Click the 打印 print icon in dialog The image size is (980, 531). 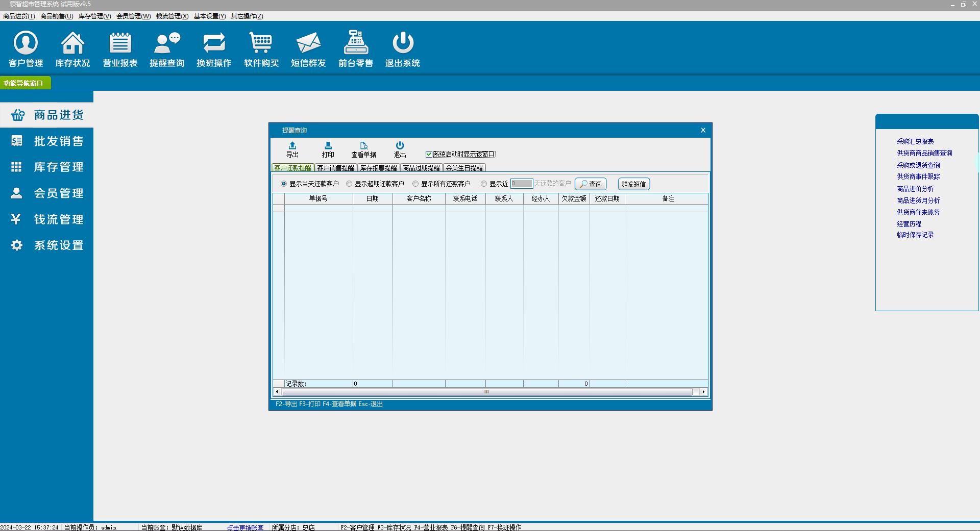coord(328,146)
